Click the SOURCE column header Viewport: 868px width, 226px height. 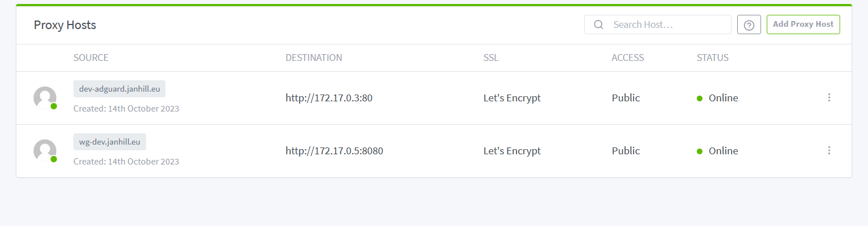[91, 57]
